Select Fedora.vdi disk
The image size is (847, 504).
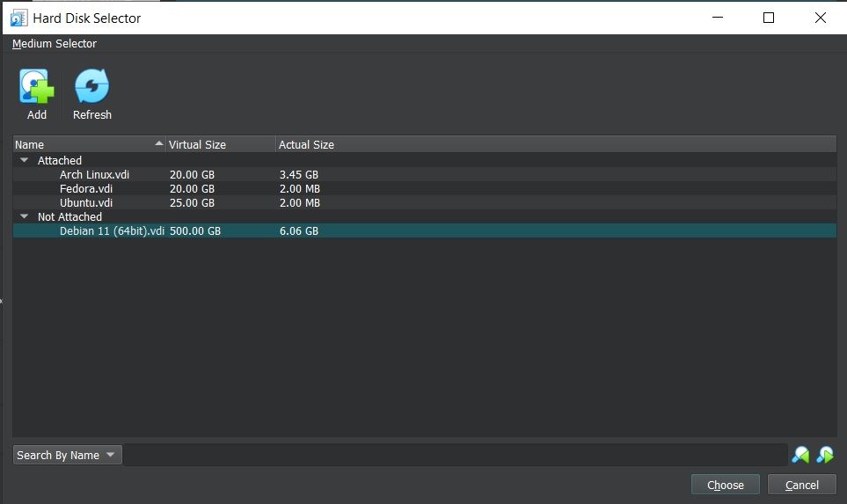point(86,189)
